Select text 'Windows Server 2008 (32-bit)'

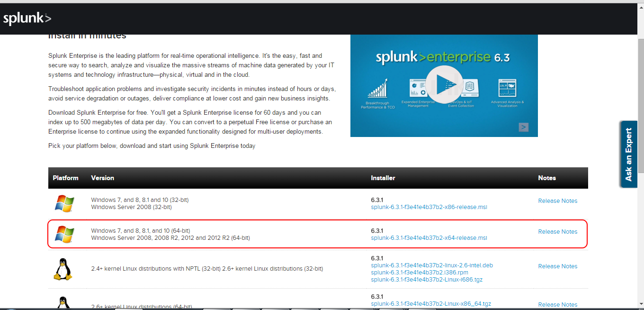131,207
